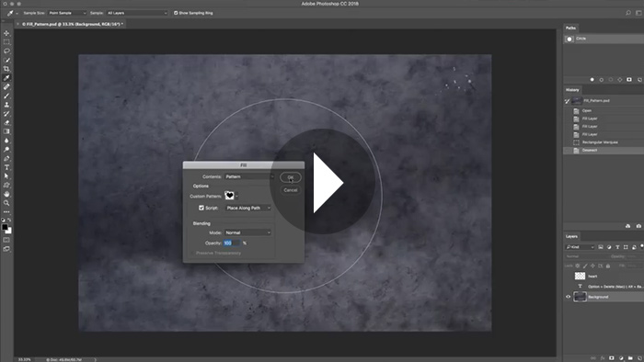This screenshot has height=362, width=644.
Task: Click the Quick Mask mode icon
Action: click(x=6, y=240)
